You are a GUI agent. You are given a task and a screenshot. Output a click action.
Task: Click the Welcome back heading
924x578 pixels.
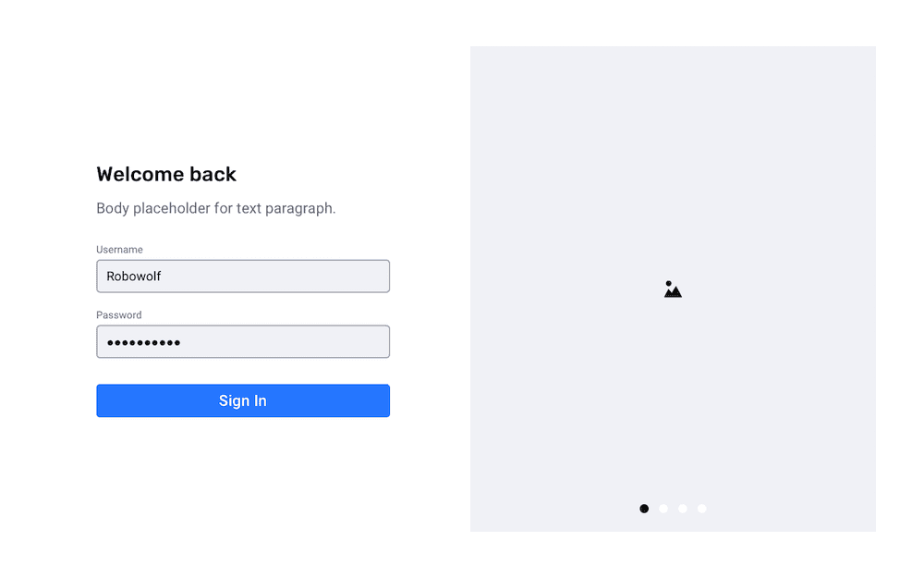(166, 174)
